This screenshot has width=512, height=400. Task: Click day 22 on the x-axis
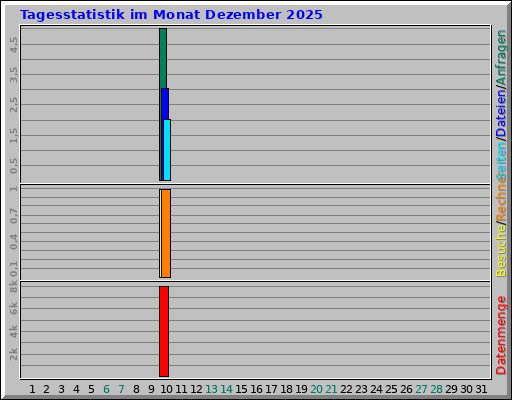click(x=346, y=389)
